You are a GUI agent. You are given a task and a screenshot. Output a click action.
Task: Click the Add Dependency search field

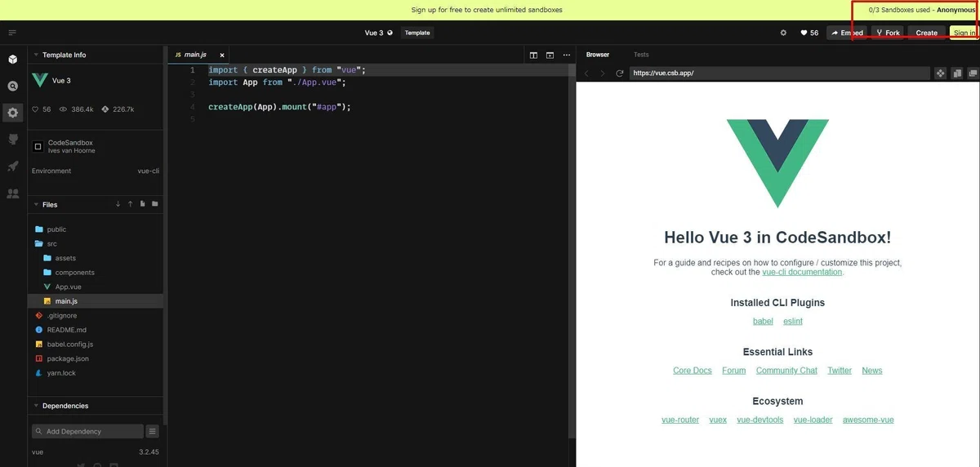click(87, 431)
